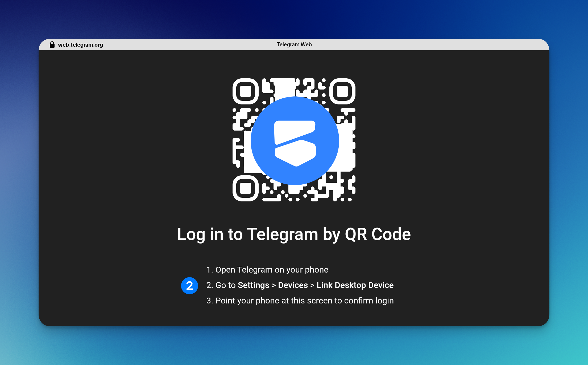Click the QR code's bottom-left finder square
This screenshot has width=588, height=365.
[245, 188]
